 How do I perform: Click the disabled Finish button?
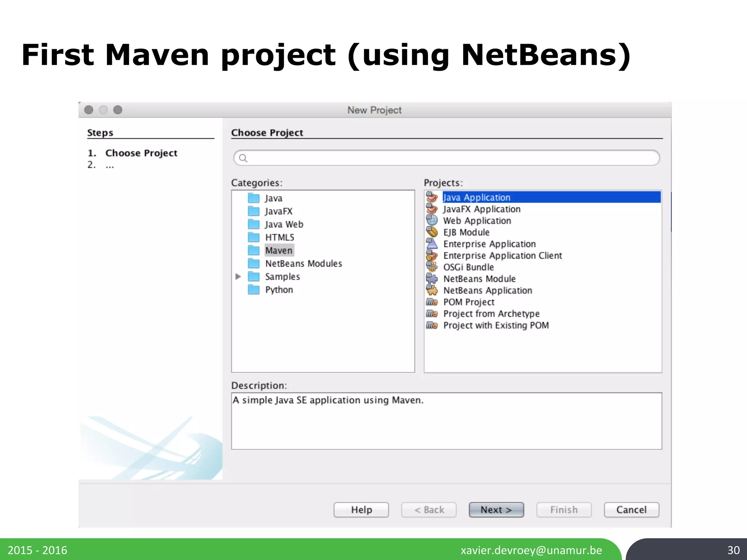click(x=564, y=510)
